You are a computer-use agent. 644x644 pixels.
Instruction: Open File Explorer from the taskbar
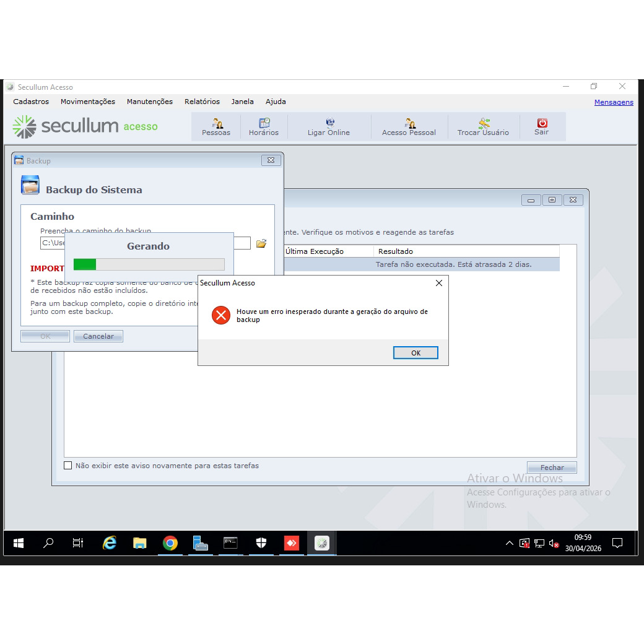coord(140,544)
